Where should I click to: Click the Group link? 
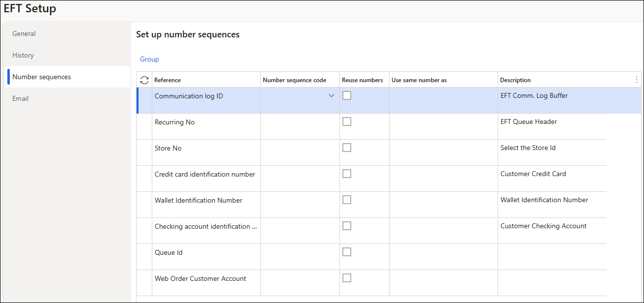(149, 59)
